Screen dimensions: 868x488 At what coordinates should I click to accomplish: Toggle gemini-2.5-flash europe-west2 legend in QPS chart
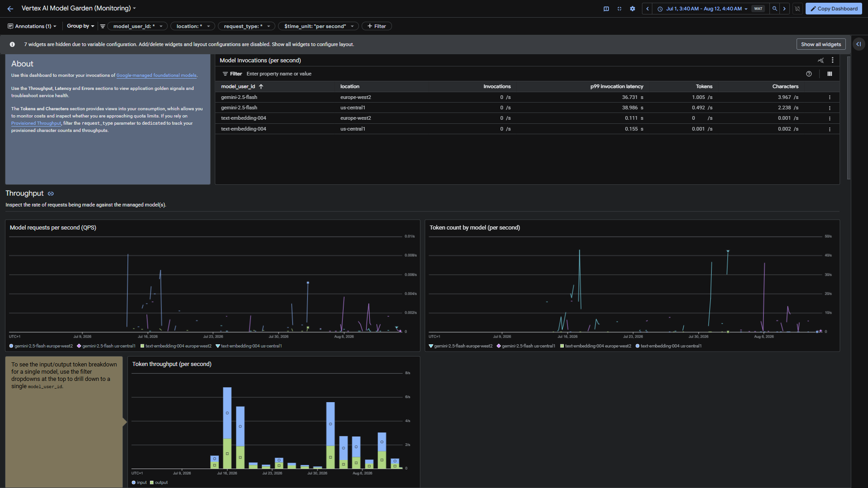pyautogui.click(x=41, y=346)
